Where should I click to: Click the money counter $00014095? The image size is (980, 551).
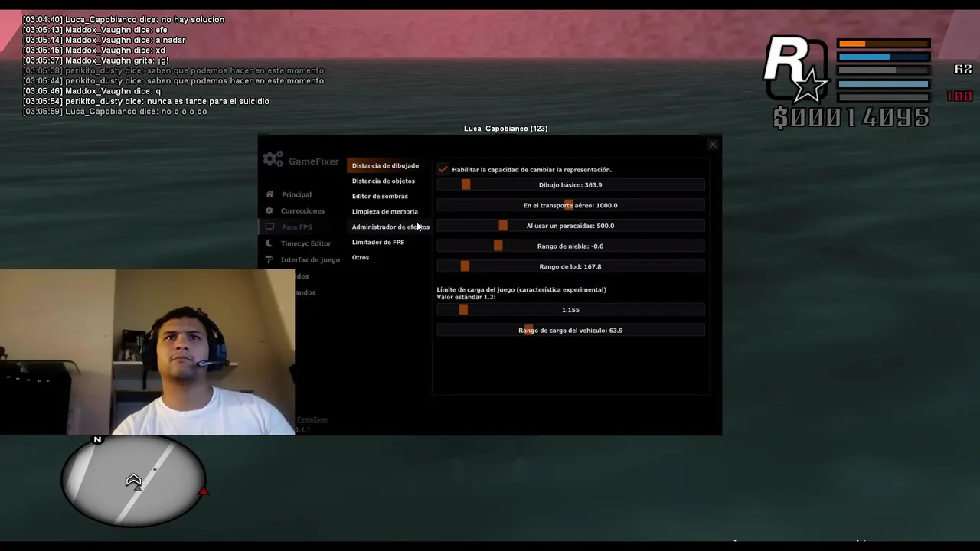coord(851,117)
